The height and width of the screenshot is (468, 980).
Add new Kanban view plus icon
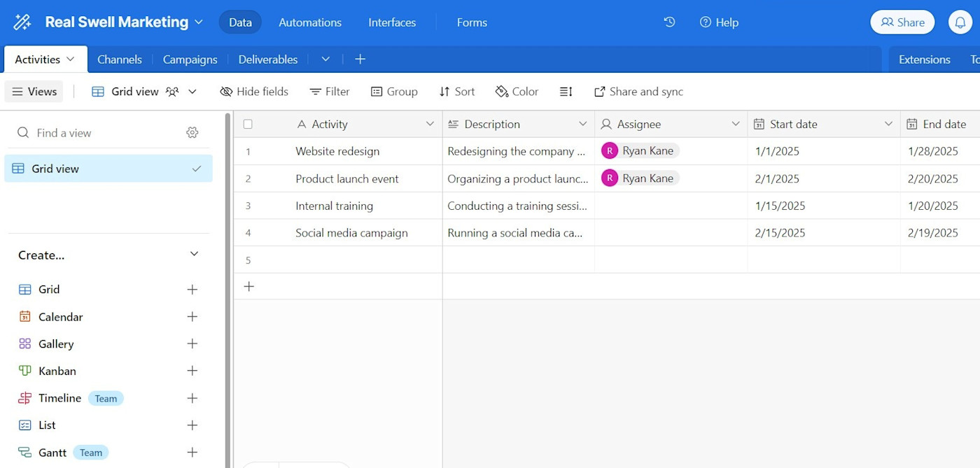click(192, 371)
